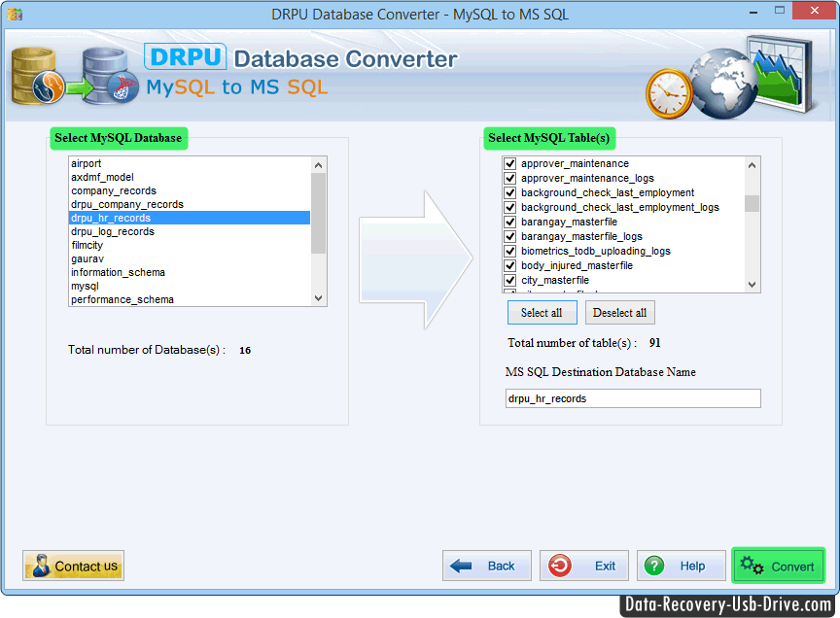Select the highlighted drpu_hr_records database
Image resolution: width=840 pixels, height=618 pixels.
pos(190,218)
